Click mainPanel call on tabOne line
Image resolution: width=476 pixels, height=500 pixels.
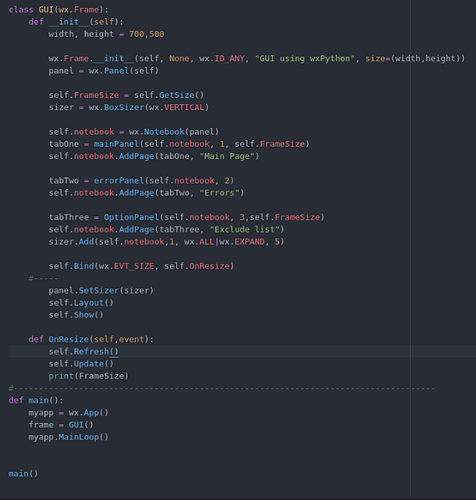116,144
